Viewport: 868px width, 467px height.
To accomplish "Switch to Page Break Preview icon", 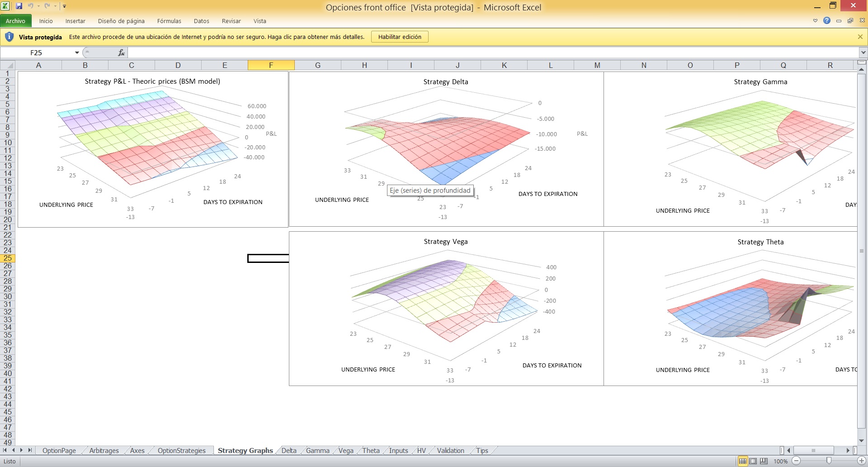I will [x=764, y=461].
